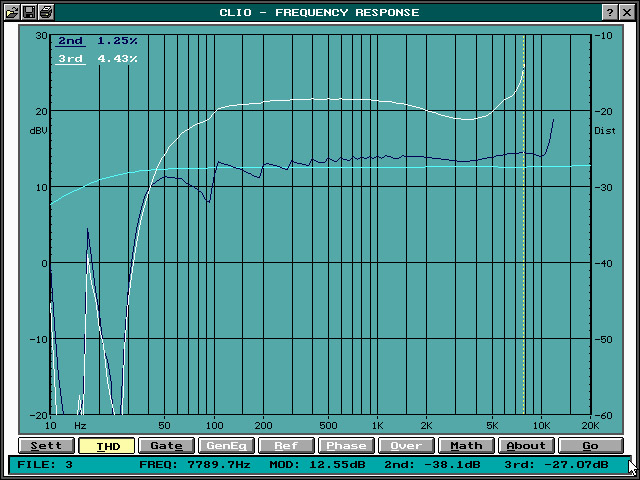This screenshot has width=640, height=480.
Task: Save measurement with the floppy disk icon
Action: [x=29, y=13]
